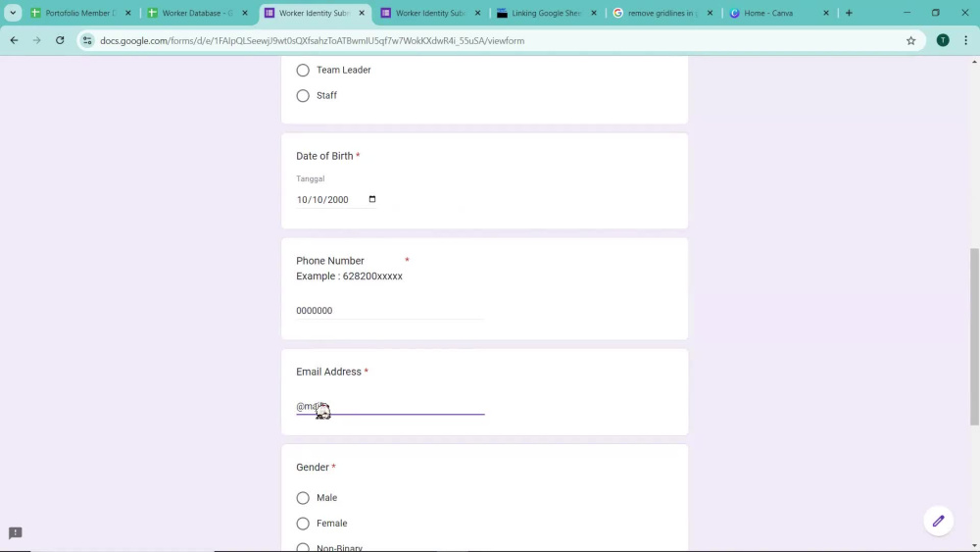Click the Date of Birth label
This screenshot has height=552, width=980.
324,156
